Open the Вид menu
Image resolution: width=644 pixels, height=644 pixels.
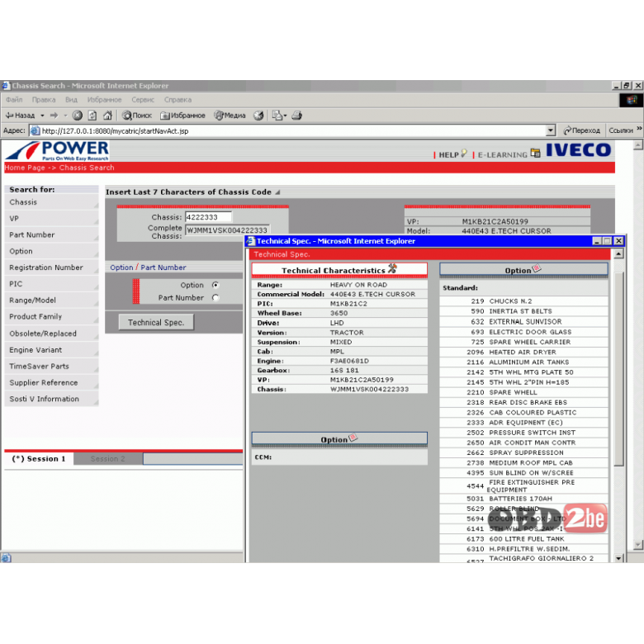coord(72,100)
